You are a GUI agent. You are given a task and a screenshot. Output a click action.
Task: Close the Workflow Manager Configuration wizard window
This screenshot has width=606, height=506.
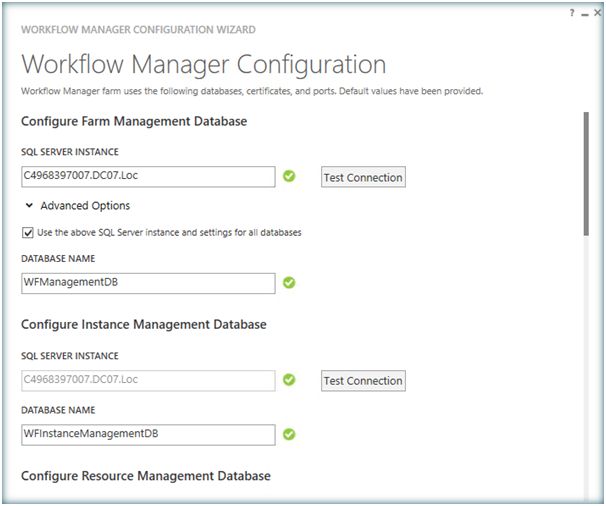click(597, 12)
